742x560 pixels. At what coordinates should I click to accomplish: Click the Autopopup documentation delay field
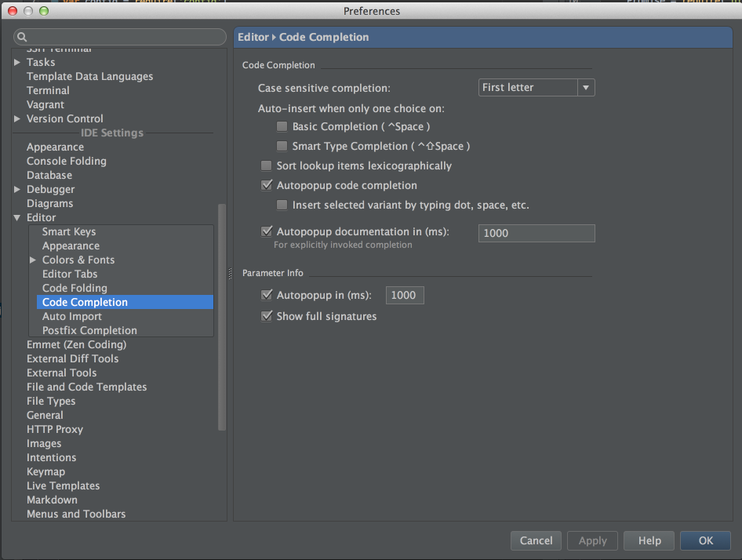[536, 233]
